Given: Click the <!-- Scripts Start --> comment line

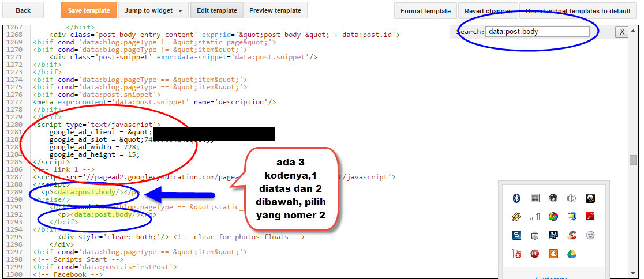Looking at the screenshot, I should [78, 259].
